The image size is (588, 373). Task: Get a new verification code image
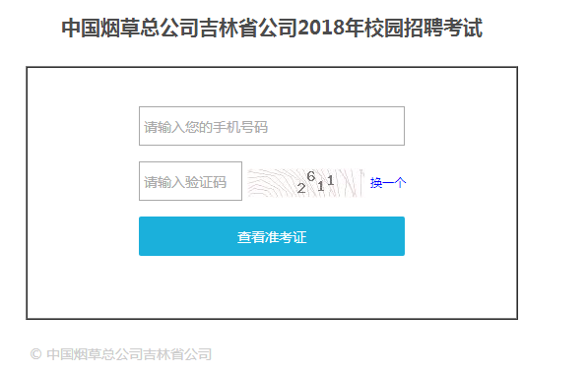(x=388, y=183)
